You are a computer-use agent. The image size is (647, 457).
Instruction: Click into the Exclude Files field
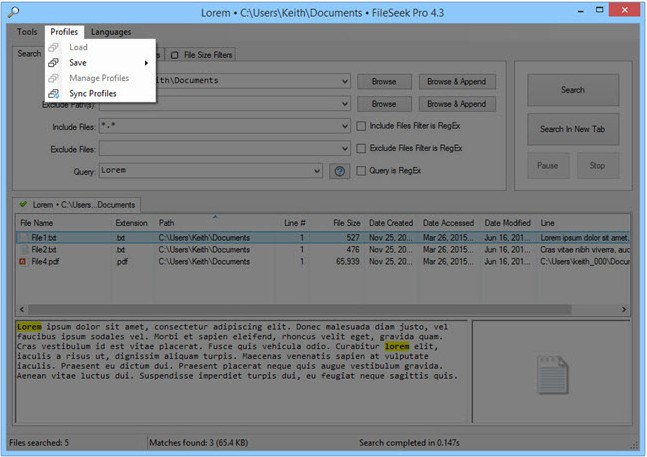220,148
